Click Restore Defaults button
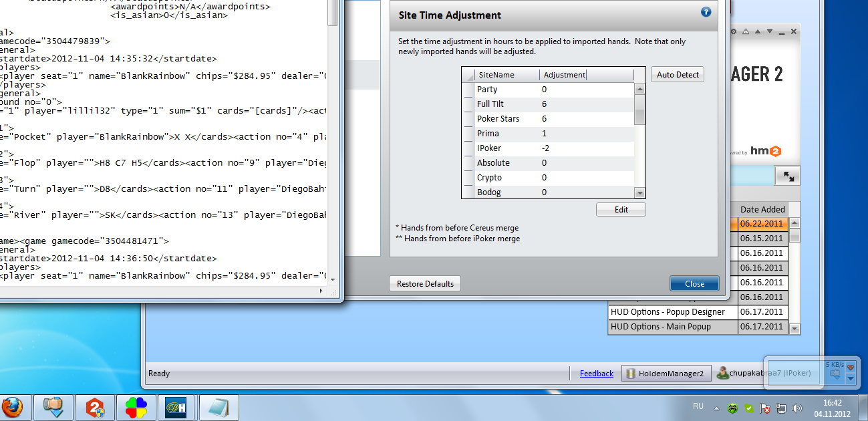This screenshot has height=421, width=868. point(425,283)
